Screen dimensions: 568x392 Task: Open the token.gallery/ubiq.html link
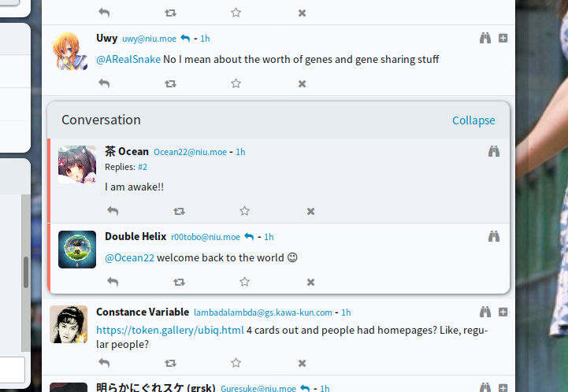169,330
